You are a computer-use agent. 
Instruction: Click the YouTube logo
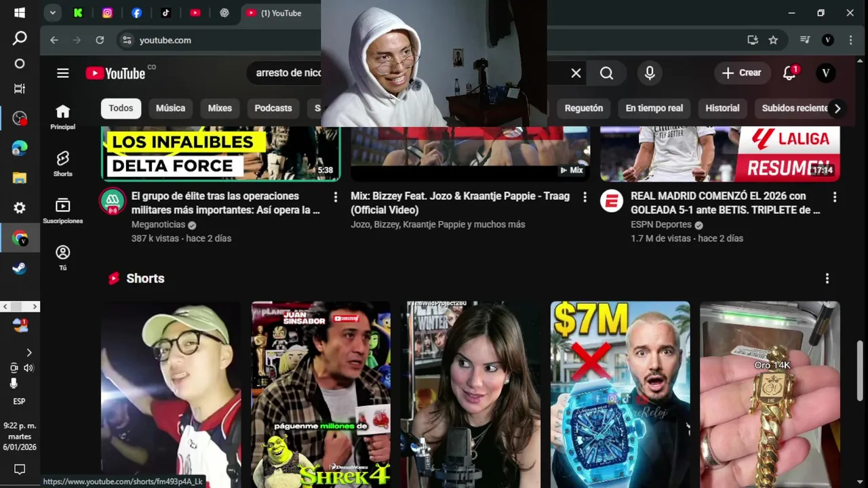(116, 73)
